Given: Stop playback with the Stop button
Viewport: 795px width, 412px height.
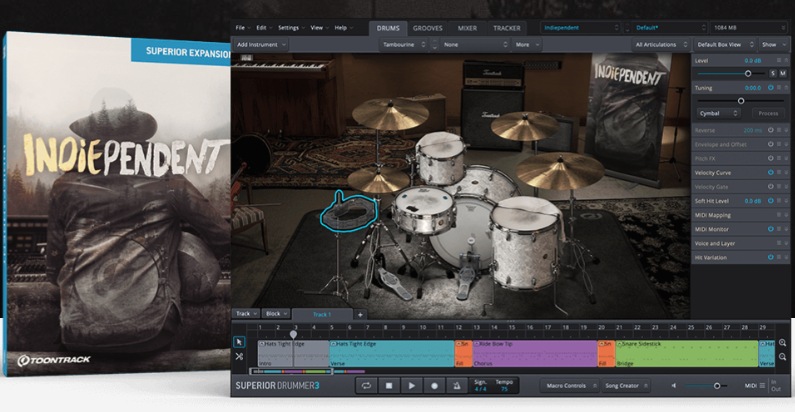Looking at the screenshot, I should [x=389, y=386].
